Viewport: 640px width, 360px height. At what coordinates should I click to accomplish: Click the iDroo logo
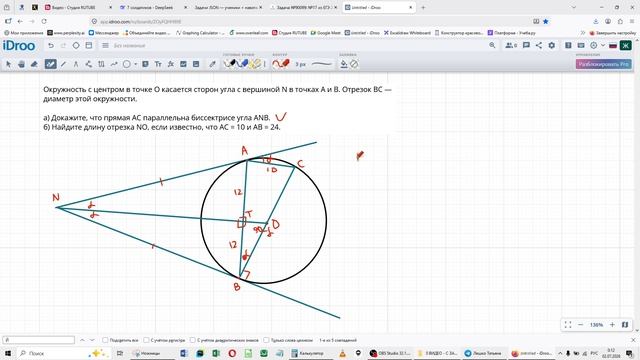(19, 45)
